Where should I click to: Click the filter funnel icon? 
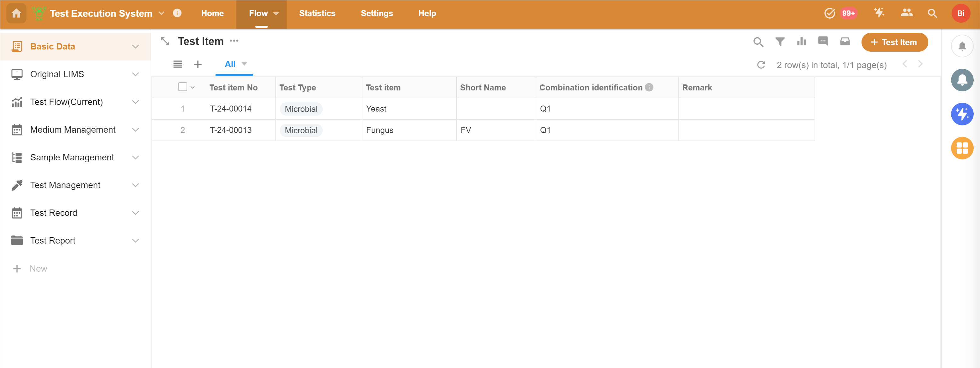coord(780,42)
